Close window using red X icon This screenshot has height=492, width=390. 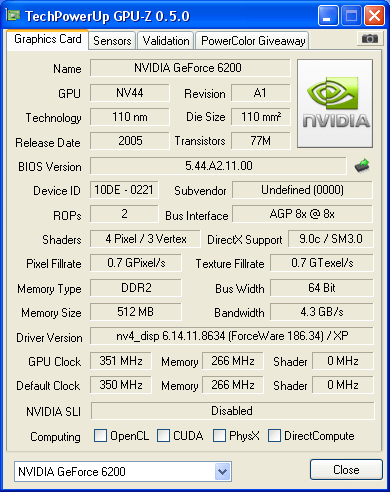374,15
